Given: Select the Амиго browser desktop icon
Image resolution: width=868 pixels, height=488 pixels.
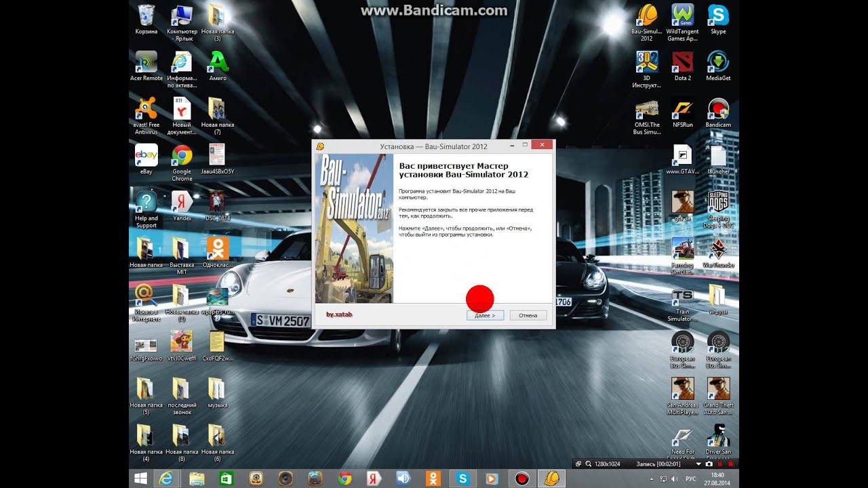Looking at the screenshot, I should 218,66.
